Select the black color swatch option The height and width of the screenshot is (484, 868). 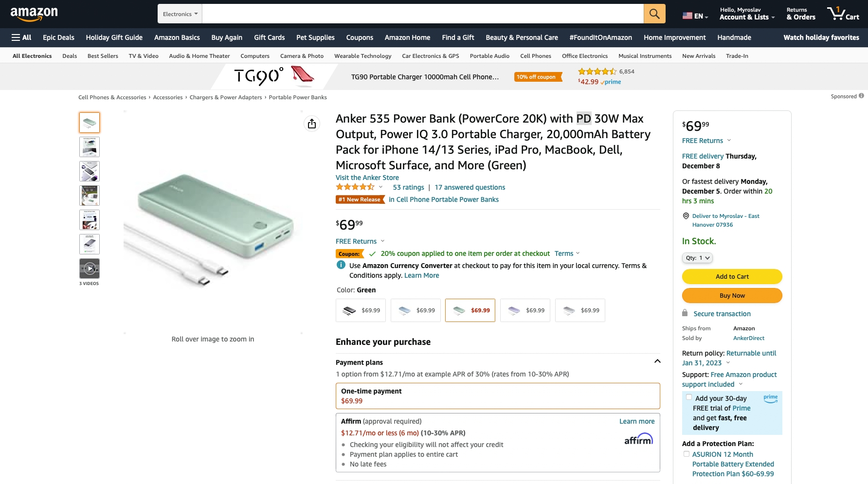coord(361,310)
